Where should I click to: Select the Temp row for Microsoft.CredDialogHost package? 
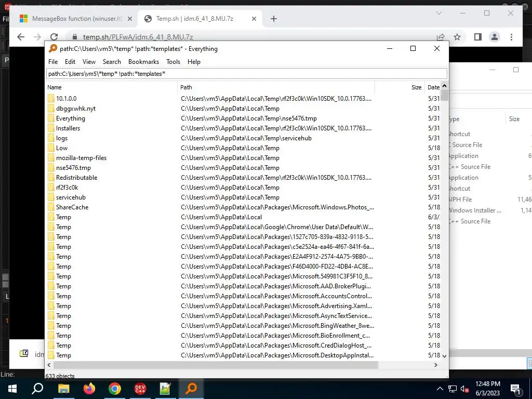click(x=243, y=345)
